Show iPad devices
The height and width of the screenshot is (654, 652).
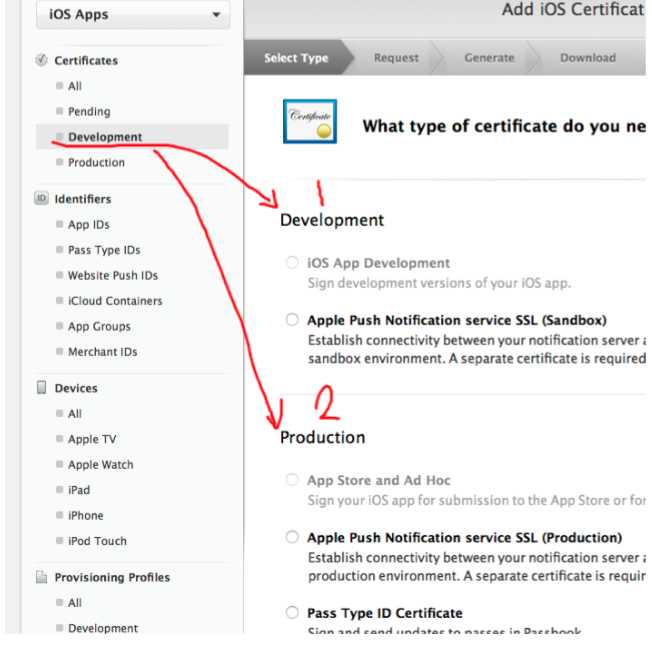(79, 490)
